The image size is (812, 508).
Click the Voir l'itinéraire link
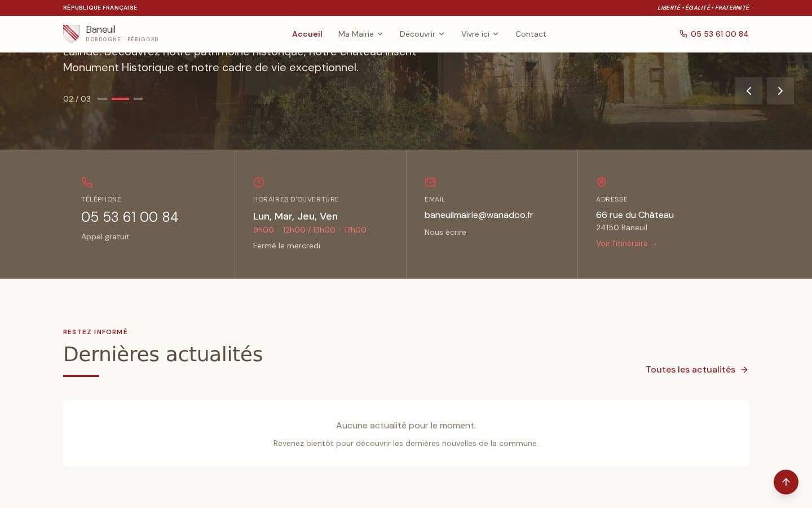[627, 243]
